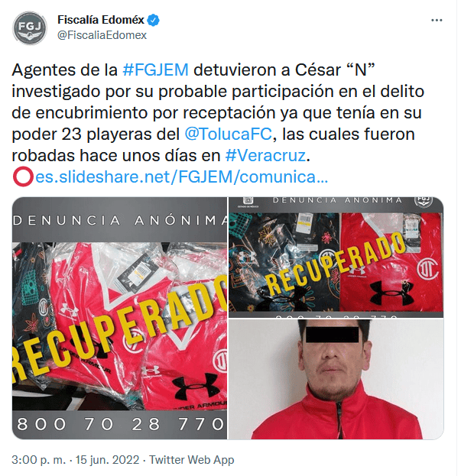This screenshot has width=461, height=476.
Task: Open the es.slideshare.net/FGJEM link
Action: point(182,176)
